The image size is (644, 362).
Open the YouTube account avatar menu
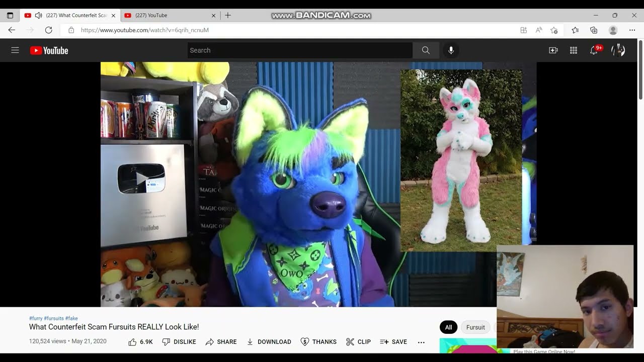618,50
